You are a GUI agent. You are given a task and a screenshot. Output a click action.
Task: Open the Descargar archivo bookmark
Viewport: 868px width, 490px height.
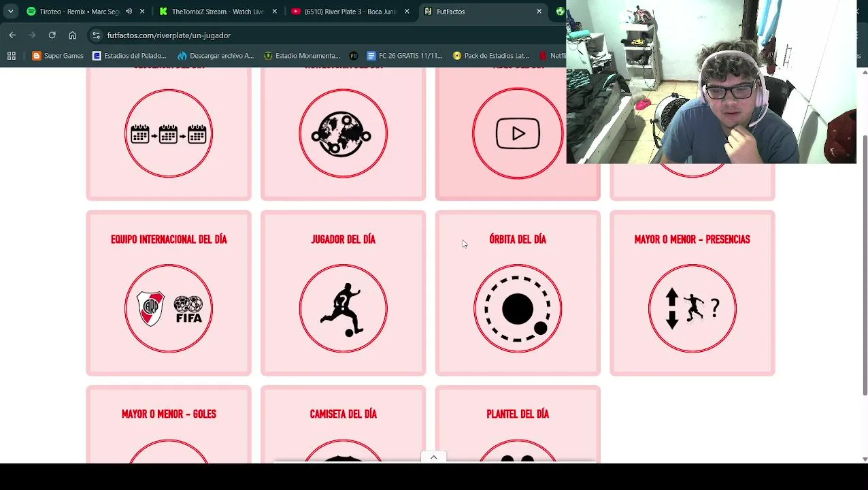click(x=215, y=56)
